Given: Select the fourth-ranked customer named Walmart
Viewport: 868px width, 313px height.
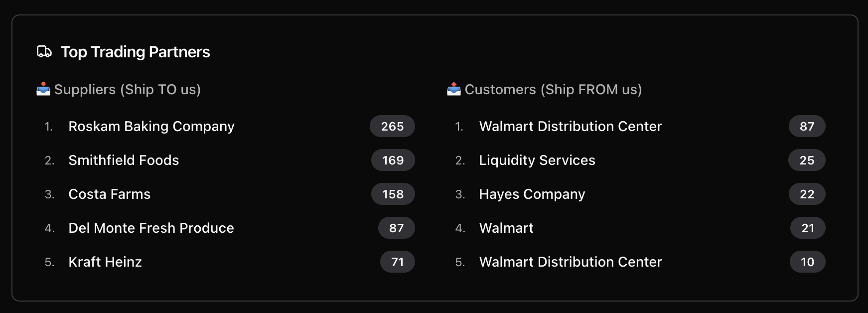Looking at the screenshot, I should [506, 228].
